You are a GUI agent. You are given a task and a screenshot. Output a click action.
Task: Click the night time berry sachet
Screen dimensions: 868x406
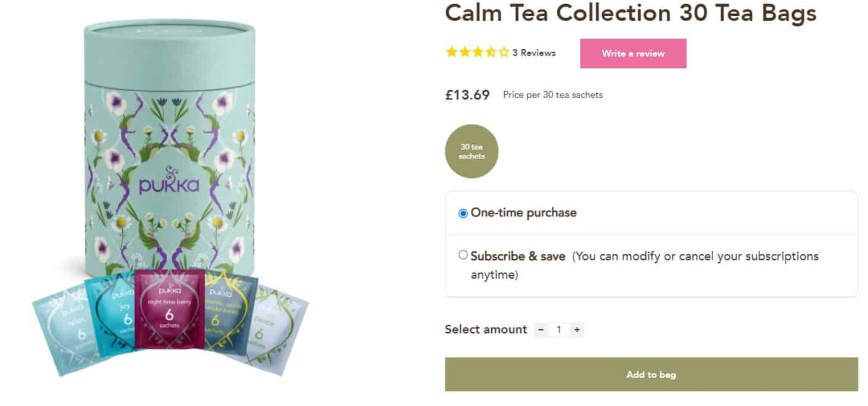click(169, 310)
